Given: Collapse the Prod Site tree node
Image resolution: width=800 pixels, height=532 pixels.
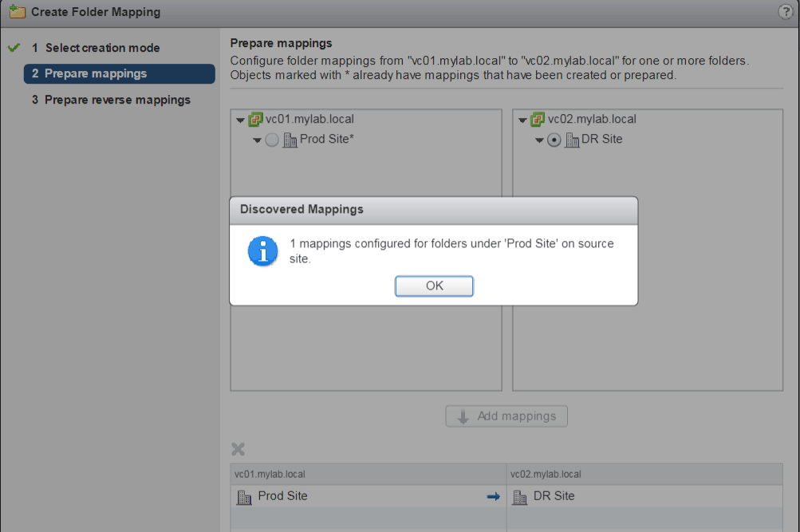Looking at the screenshot, I should [x=257, y=140].
